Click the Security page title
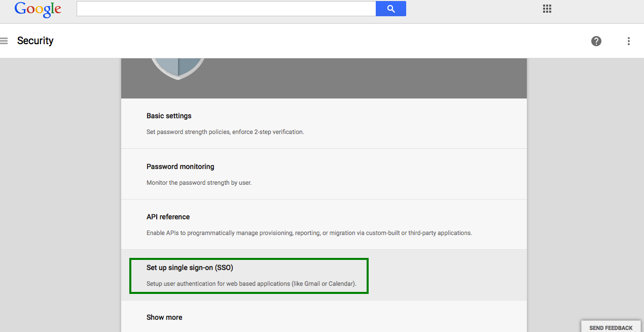 click(35, 41)
